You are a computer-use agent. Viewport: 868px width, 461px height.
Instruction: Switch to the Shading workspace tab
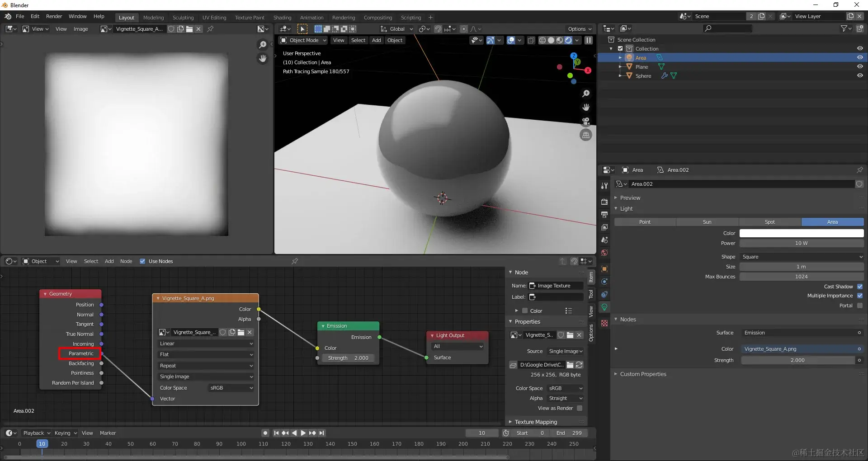282,18
